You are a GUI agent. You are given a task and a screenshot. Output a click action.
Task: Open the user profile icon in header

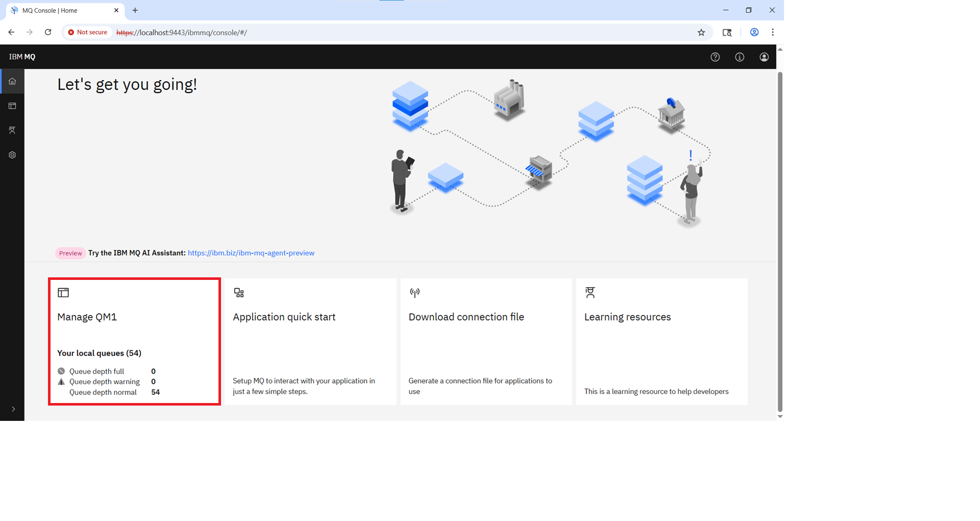click(x=764, y=57)
